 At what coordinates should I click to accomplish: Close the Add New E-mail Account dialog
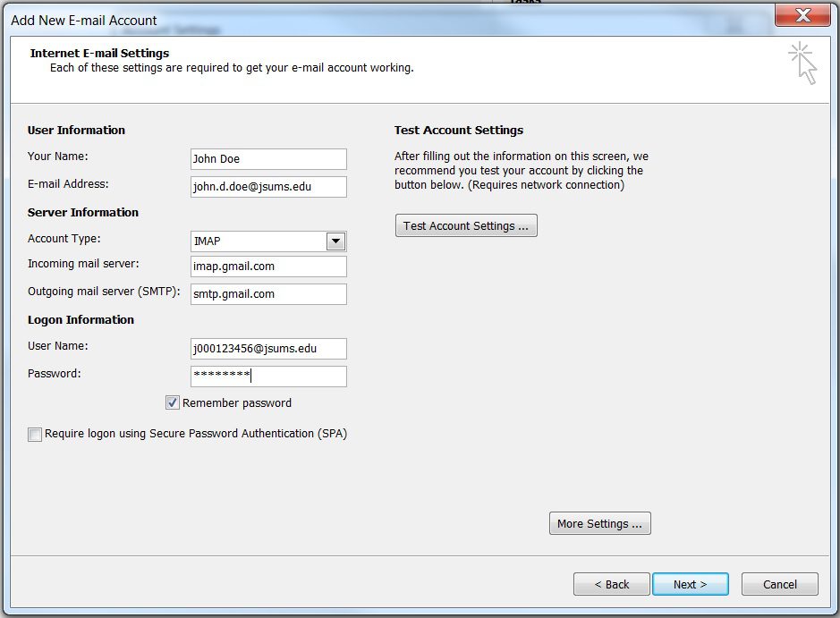[x=802, y=15]
